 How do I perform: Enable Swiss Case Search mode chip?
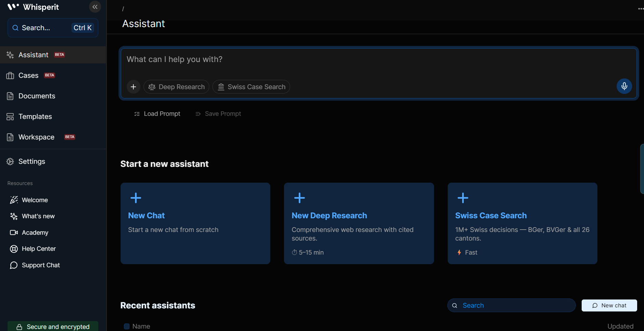coord(251,87)
